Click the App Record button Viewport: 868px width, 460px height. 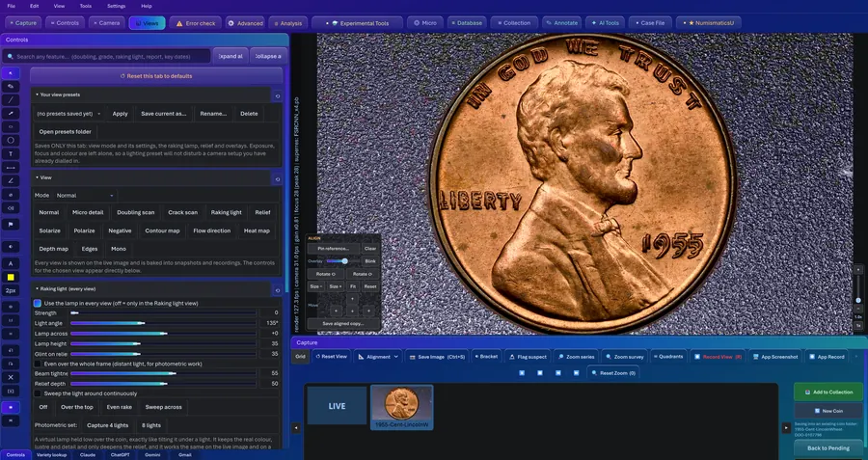tap(827, 357)
